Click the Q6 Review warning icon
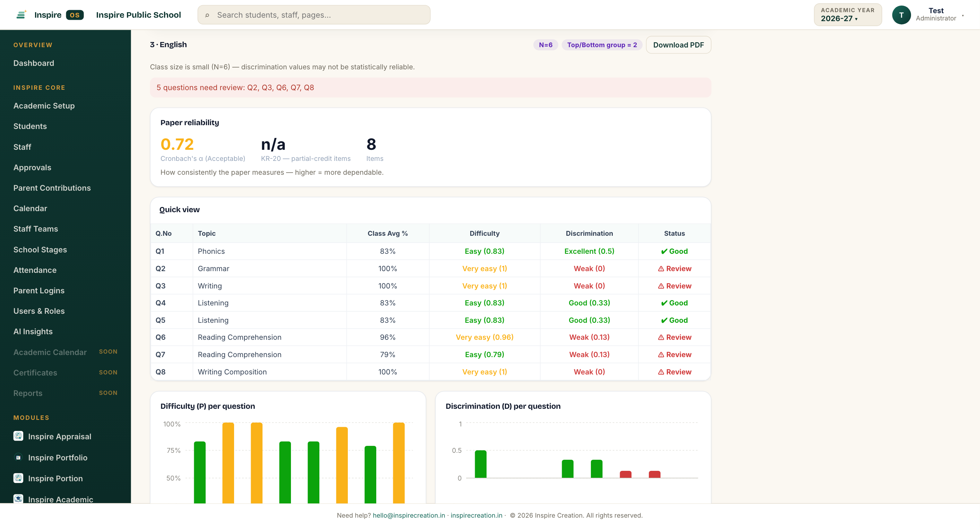 661,338
